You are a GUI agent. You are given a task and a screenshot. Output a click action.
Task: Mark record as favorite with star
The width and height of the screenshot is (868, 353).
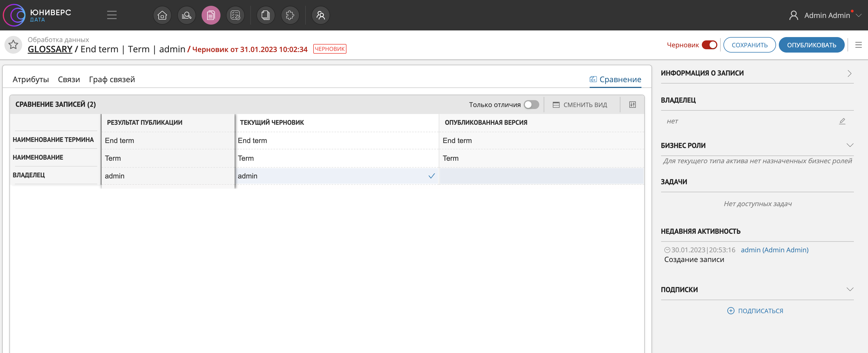coord(14,45)
